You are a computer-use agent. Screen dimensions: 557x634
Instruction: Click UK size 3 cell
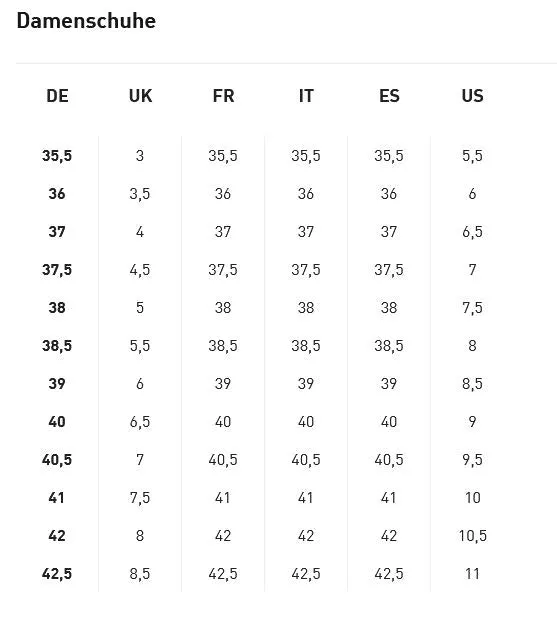point(140,156)
